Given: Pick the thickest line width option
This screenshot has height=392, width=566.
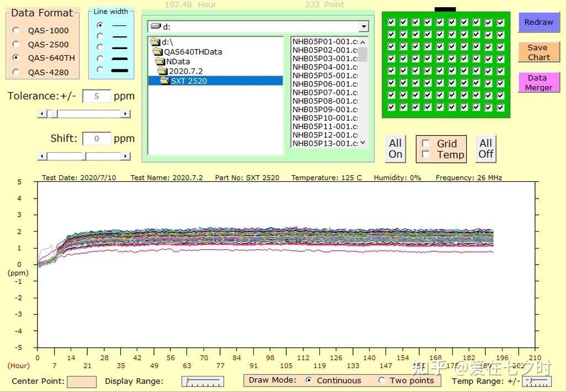Looking at the screenshot, I should point(100,69).
